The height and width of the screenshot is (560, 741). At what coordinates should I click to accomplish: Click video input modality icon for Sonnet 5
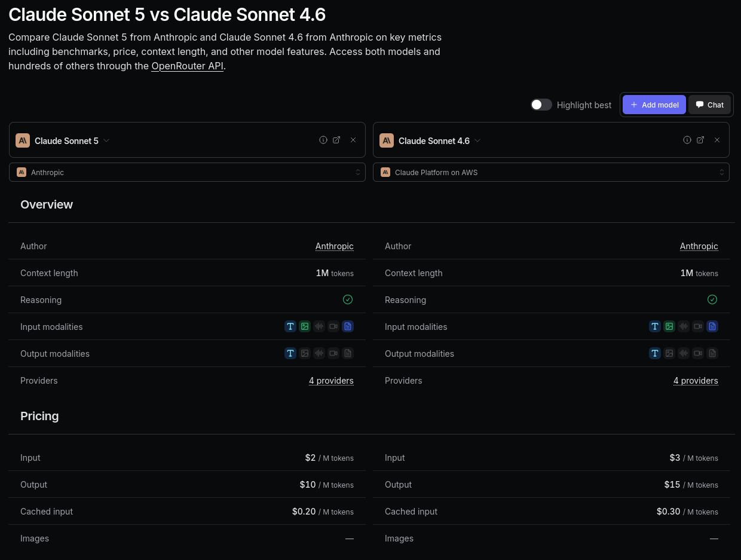(333, 326)
